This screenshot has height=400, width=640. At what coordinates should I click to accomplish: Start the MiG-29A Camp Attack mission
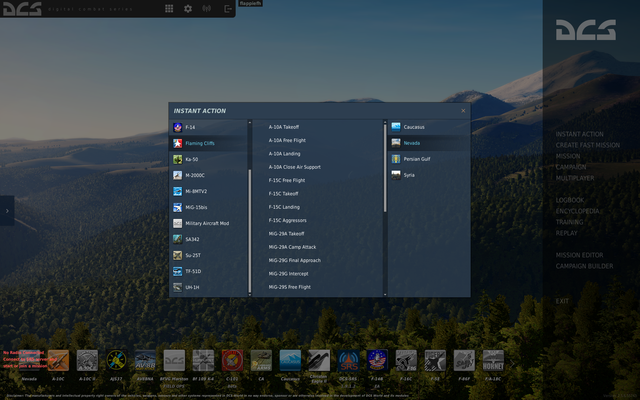pyautogui.click(x=292, y=247)
